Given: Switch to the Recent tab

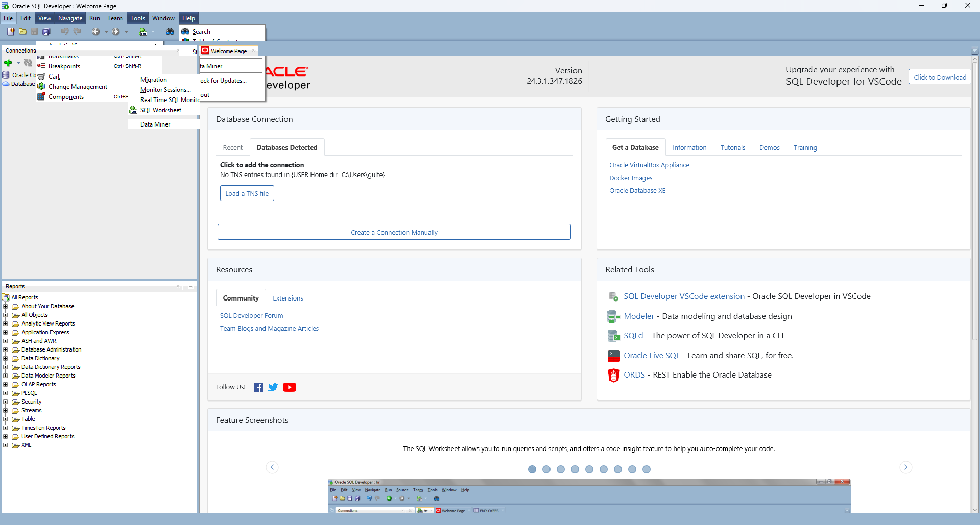Looking at the screenshot, I should 233,148.
